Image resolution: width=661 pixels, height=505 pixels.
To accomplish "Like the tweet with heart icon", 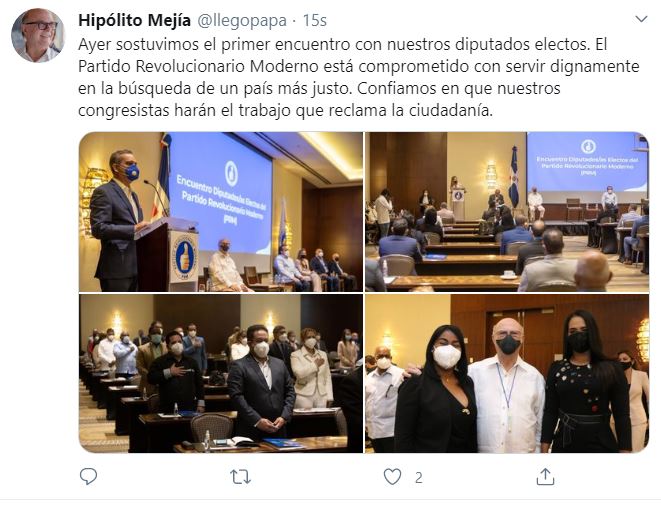I will point(392,477).
